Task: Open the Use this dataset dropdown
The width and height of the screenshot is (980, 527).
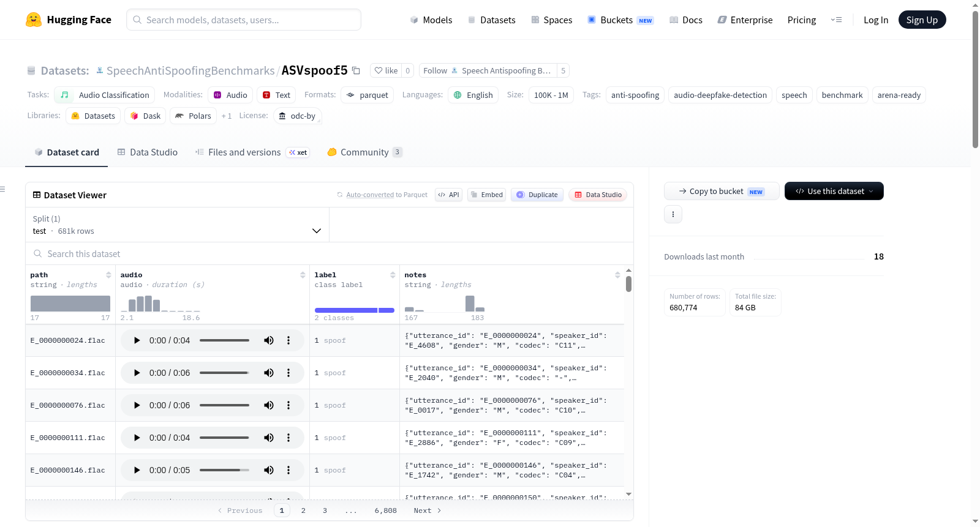Action: (834, 191)
